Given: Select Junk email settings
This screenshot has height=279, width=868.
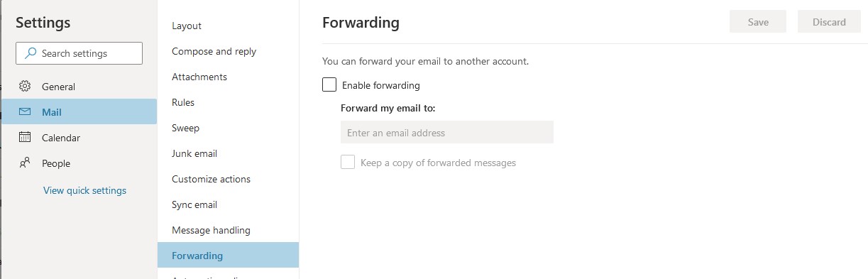Looking at the screenshot, I should click(x=194, y=153).
